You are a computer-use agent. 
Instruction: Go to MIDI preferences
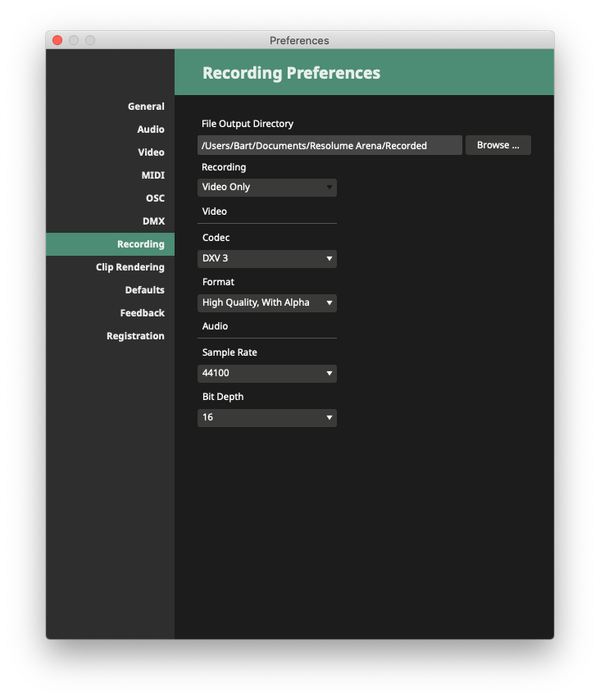coord(152,175)
